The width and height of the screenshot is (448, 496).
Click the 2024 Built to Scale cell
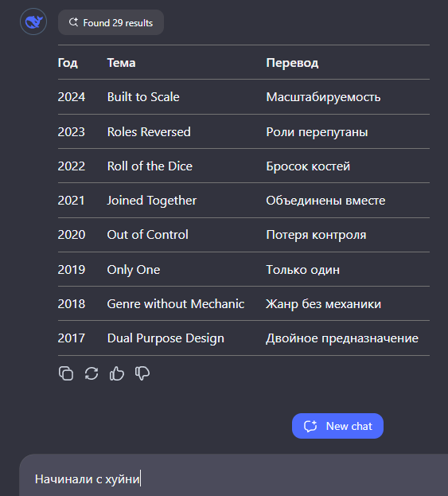143,97
